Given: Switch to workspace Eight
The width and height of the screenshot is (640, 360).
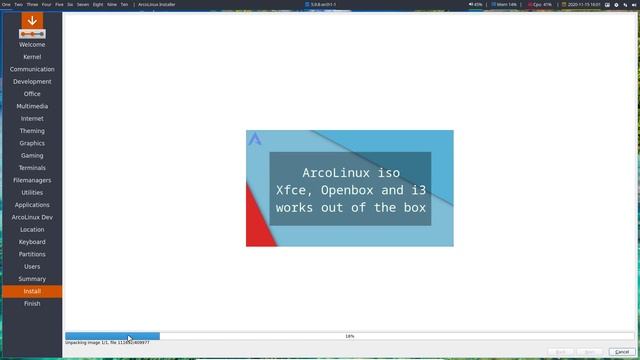Looking at the screenshot, I should [x=98, y=4].
